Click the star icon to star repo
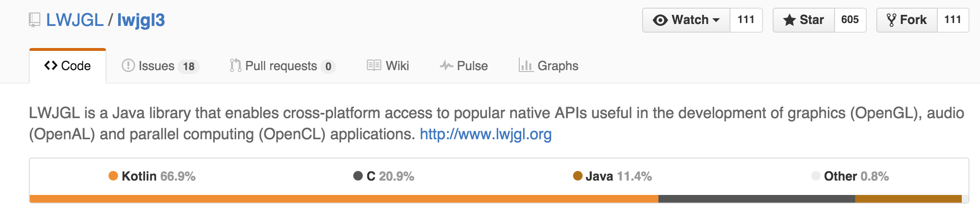The width and height of the screenshot is (980, 218). point(789,20)
